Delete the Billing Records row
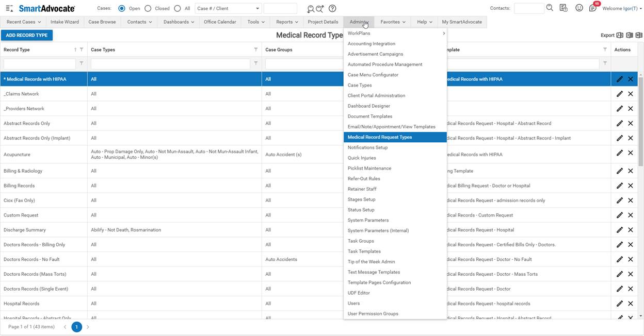The image size is (644, 336). coord(631,186)
